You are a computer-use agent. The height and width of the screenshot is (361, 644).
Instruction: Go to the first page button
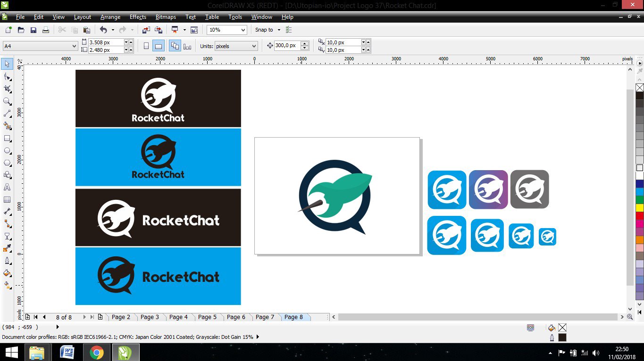coord(36,317)
